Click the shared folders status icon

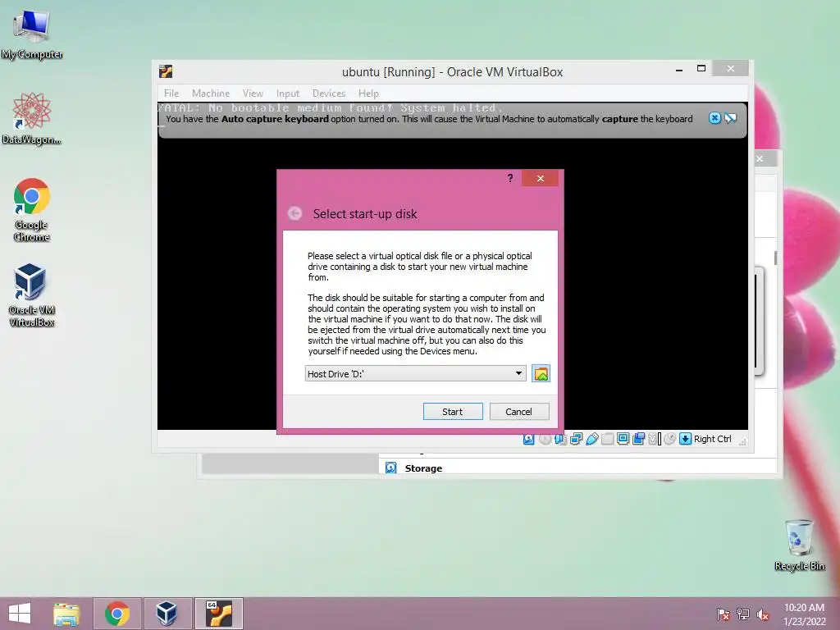coord(608,439)
